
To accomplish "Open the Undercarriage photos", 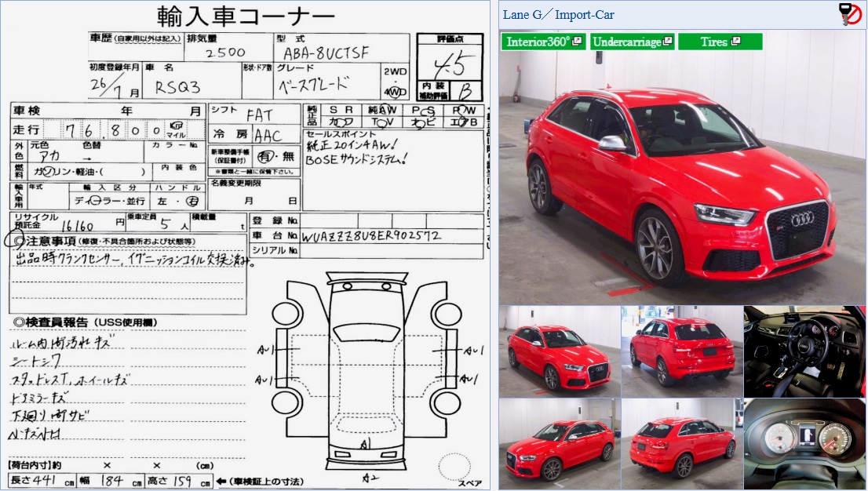I will [x=627, y=42].
